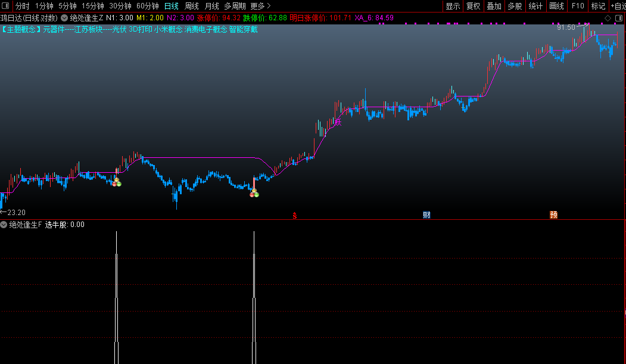Click the first three-ball signal marker
Viewport: 626px width, 364px height.
117,182
